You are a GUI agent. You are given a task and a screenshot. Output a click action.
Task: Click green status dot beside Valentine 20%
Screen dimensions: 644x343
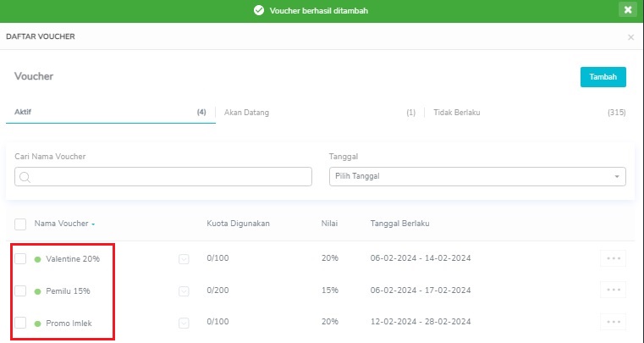click(x=37, y=259)
